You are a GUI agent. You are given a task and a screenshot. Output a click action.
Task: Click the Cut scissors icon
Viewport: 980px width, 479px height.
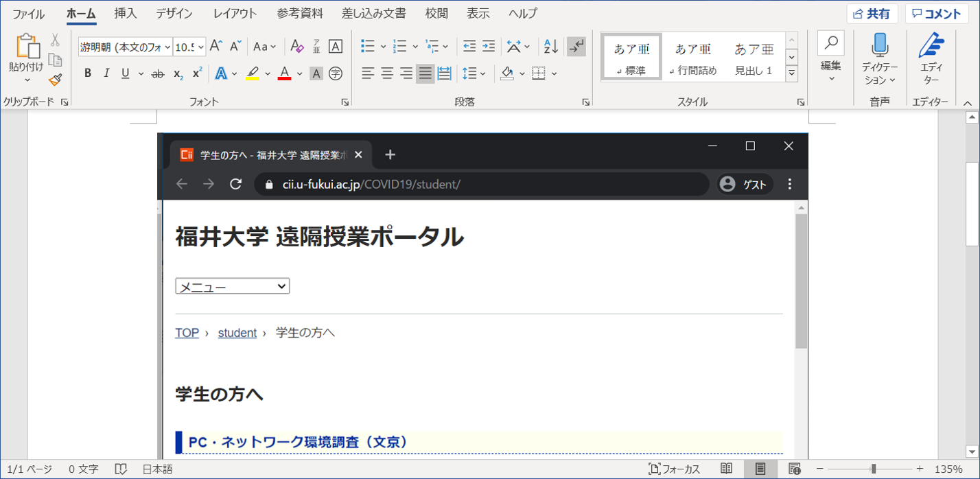56,40
